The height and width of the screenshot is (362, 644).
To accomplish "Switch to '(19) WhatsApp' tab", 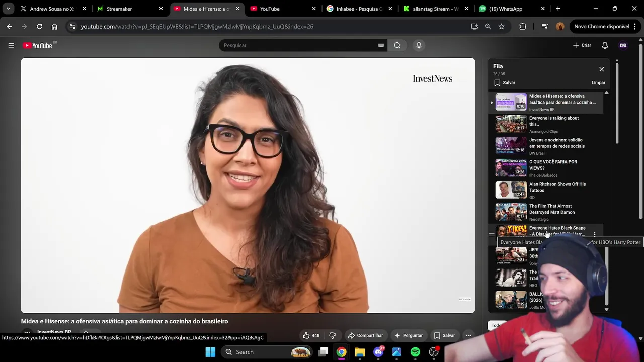I will pyautogui.click(x=513, y=9).
